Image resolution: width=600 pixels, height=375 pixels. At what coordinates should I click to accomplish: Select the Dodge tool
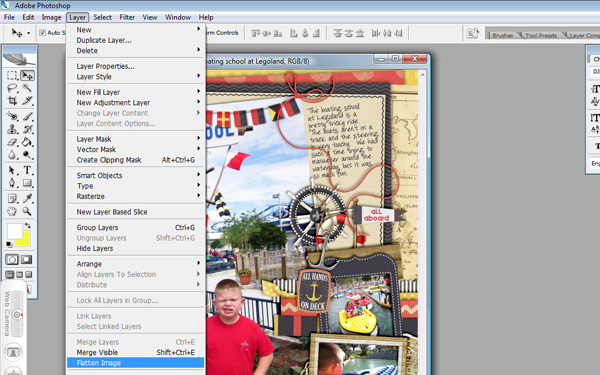pyautogui.click(x=27, y=155)
